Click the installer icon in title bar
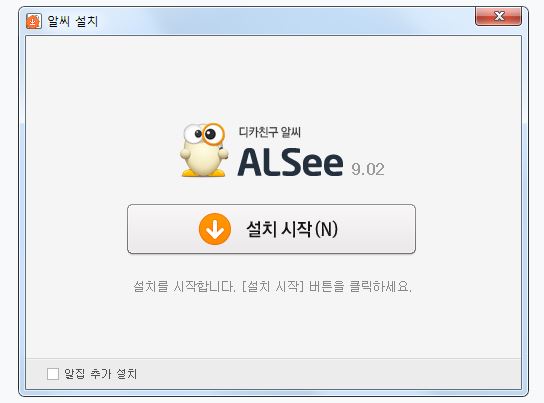 34,21
